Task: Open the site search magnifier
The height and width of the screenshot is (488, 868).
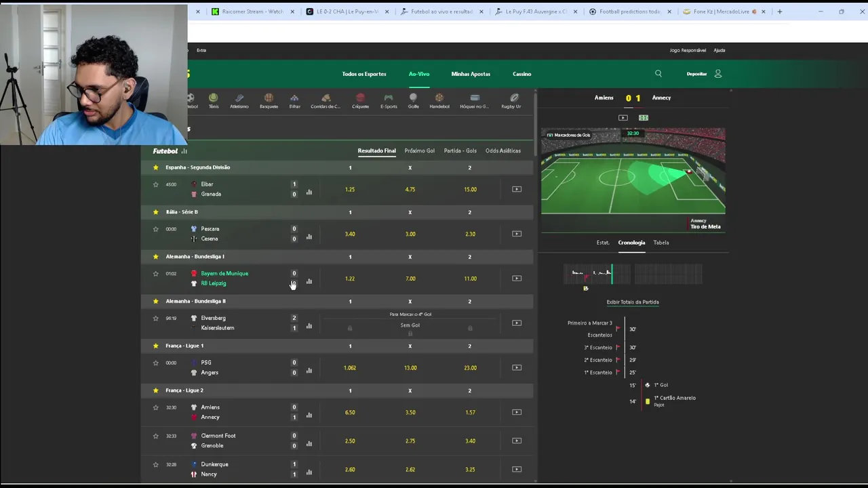Action: coord(658,74)
